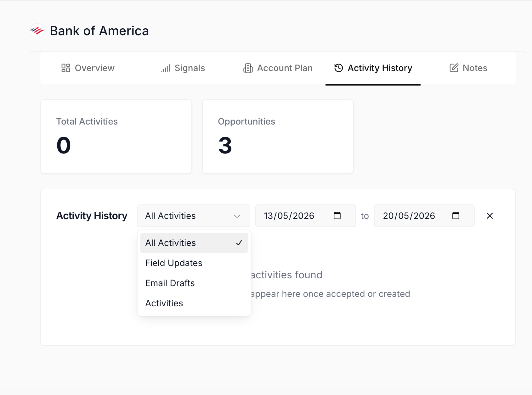Image resolution: width=532 pixels, height=395 pixels.
Task: Switch to the Overview tab
Action: 88,68
